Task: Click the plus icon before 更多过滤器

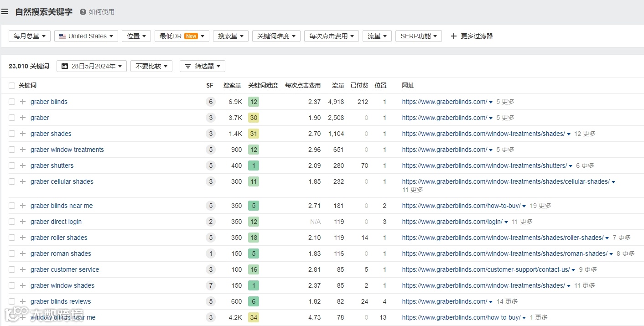Action: click(453, 36)
